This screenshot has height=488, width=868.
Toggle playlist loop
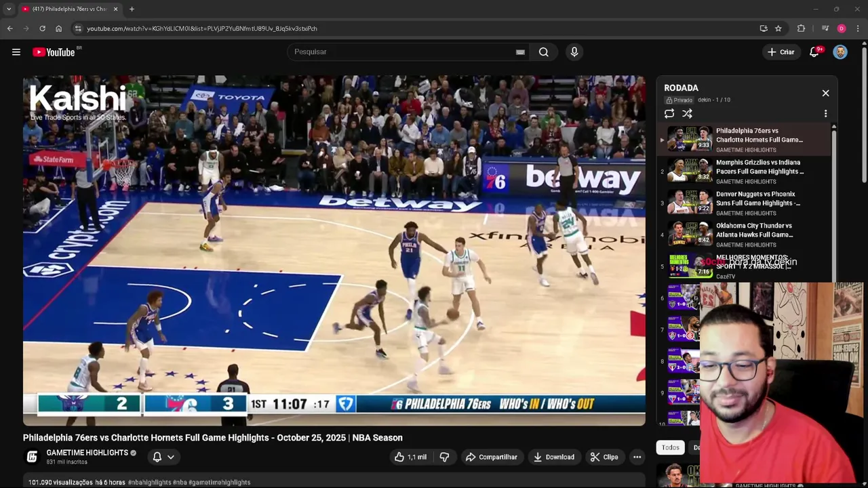(x=669, y=114)
